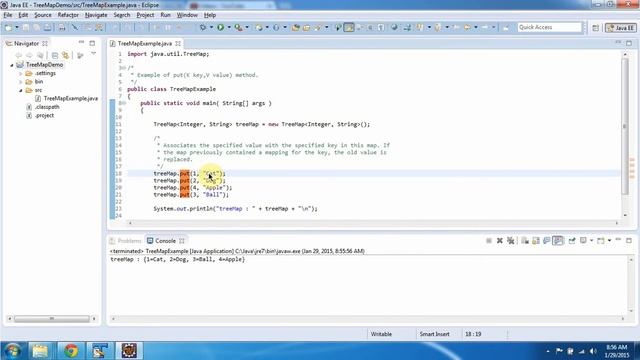Switch to the Java EE perspective
640x360 pixels.
pyautogui.click(x=620, y=28)
